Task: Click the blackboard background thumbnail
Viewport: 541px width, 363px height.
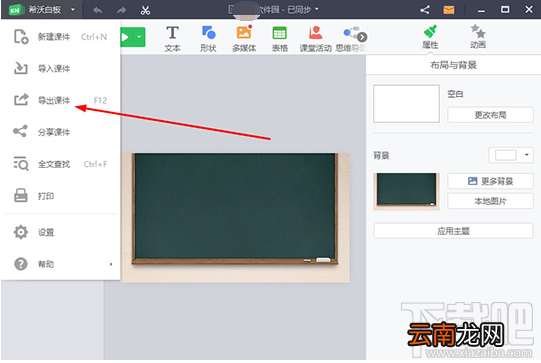Action: tap(406, 192)
